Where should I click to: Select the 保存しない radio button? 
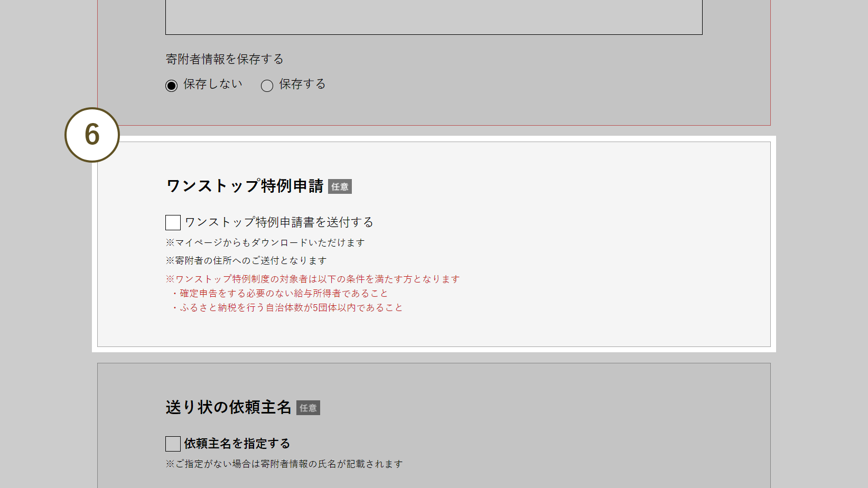tap(171, 86)
